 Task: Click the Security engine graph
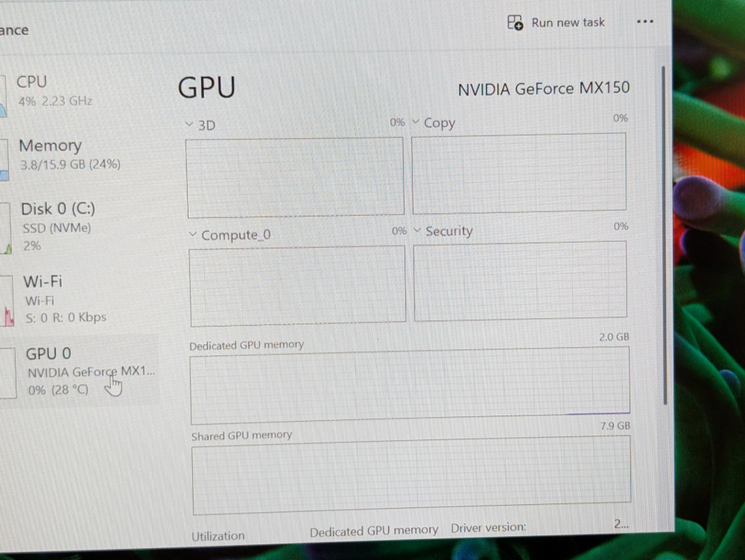(x=520, y=281)
